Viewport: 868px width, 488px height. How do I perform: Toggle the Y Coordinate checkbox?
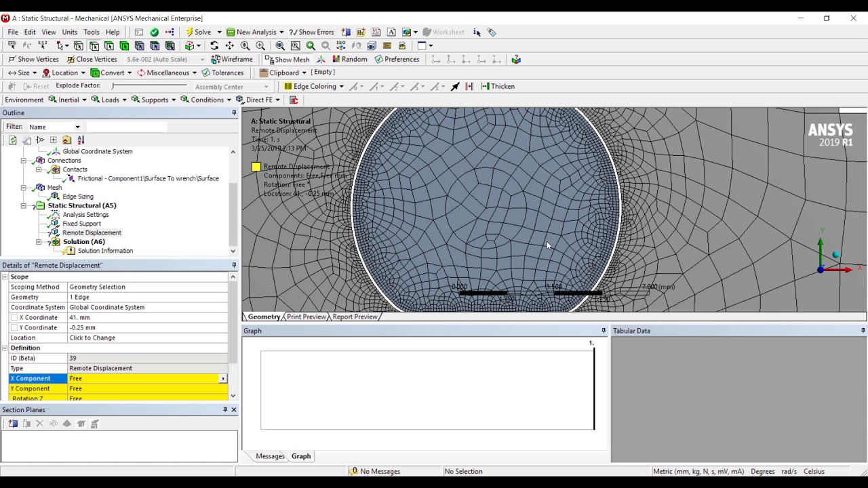pos(14,327)
